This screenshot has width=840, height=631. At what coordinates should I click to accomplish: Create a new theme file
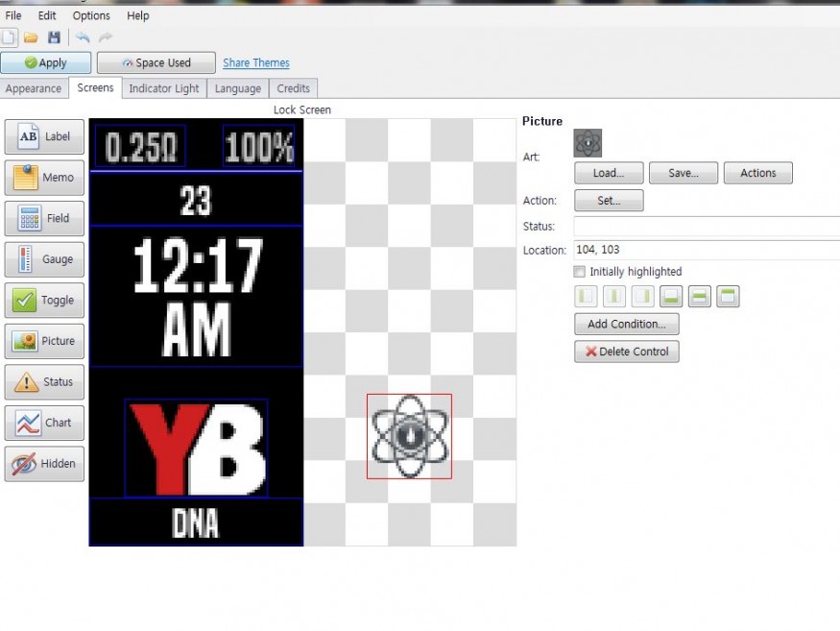click(9, 37)
